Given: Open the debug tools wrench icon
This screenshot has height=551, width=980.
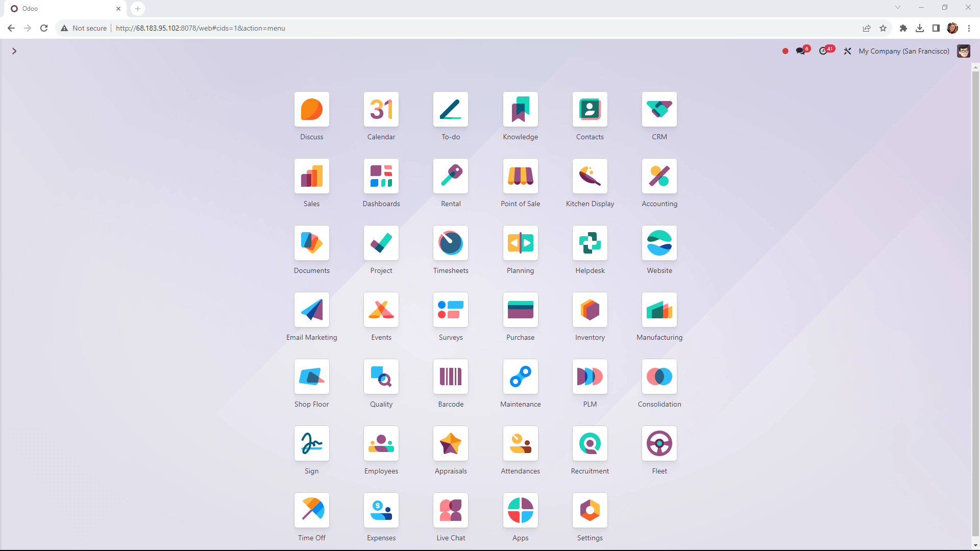Looking at the screenshot, I should point(847,51).
